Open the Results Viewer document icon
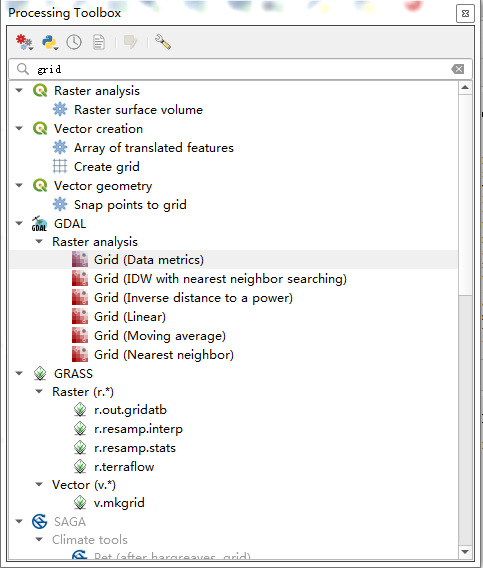The image size is (483, 568). pos(99,42)
